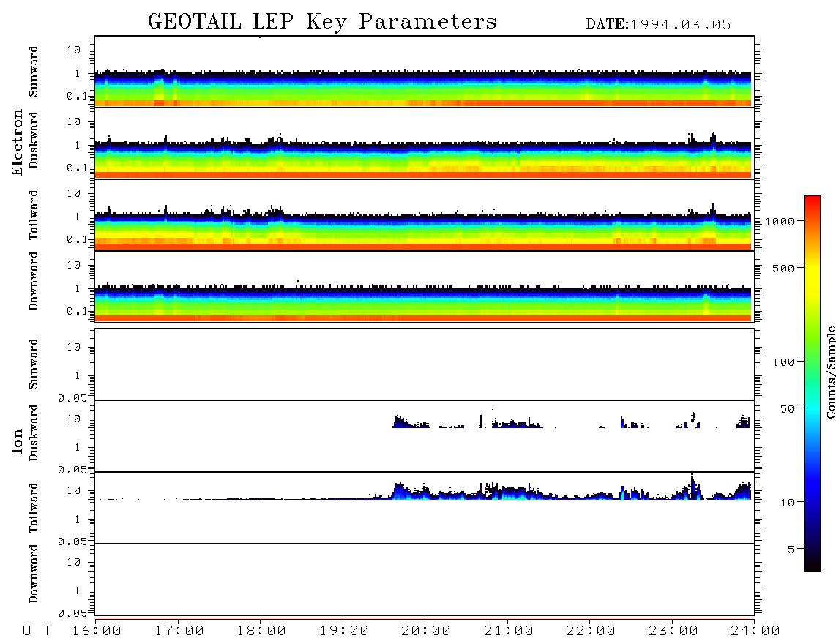Click the "16:00" time tick label
This screenshot has width=836, height=644.
tap(97, 632)
